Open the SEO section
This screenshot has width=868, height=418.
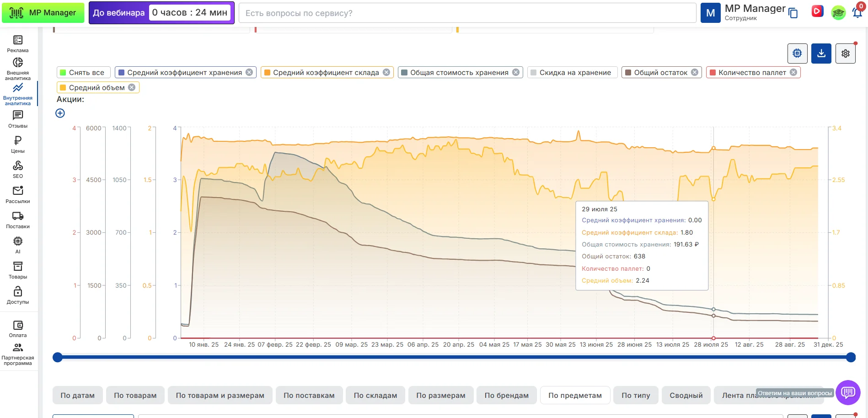(x=18, y=169)
